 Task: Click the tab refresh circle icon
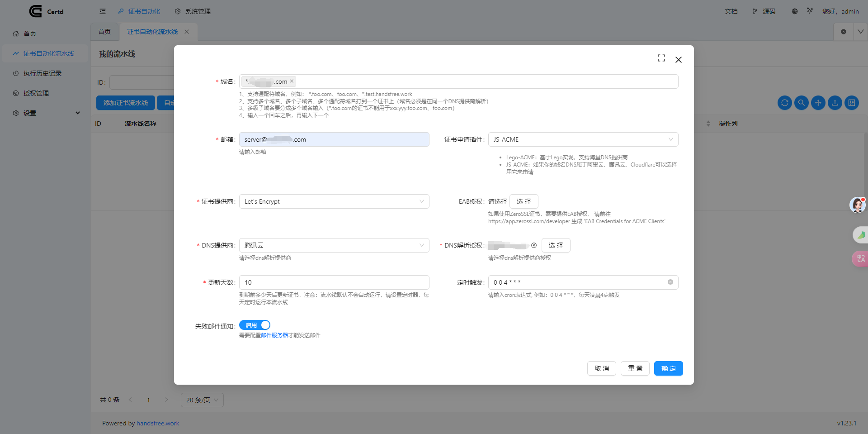coord(844,32)
